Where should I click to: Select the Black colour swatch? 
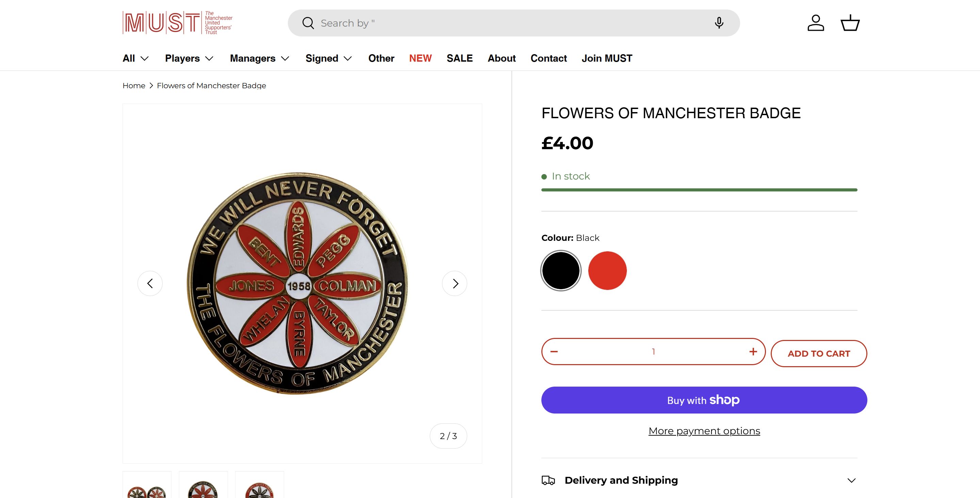point(561,271)
